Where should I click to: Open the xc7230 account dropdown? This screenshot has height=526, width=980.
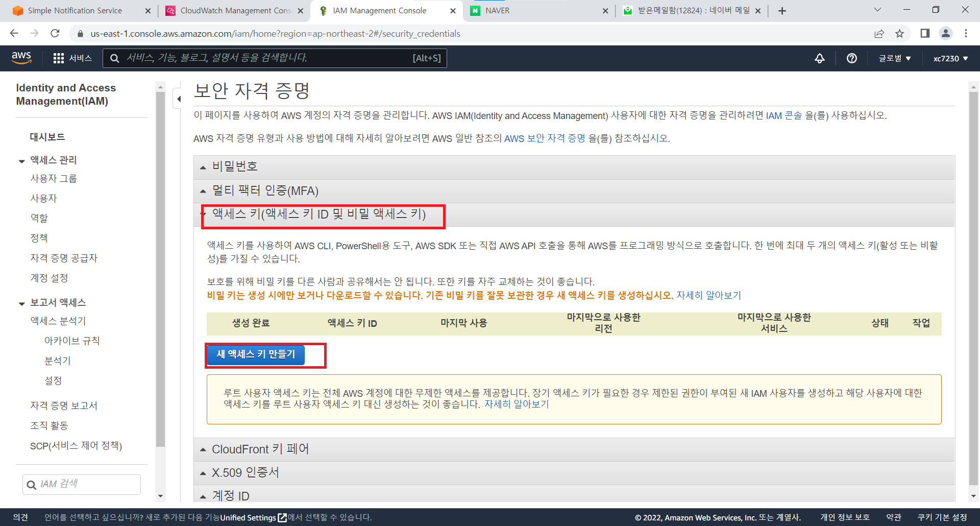951,58
